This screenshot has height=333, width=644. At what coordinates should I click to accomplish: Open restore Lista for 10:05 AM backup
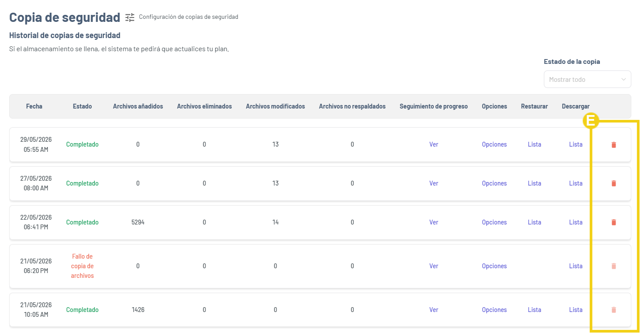[534, 310]
